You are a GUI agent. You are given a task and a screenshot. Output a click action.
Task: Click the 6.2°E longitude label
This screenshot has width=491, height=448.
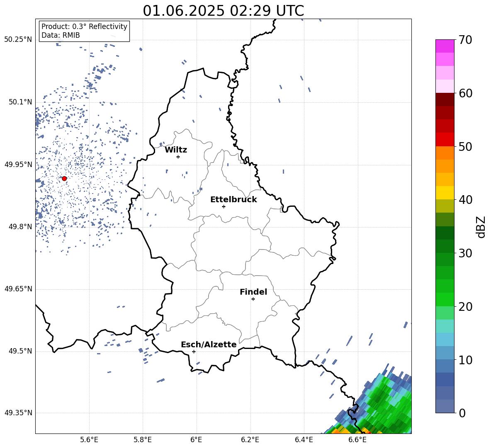(250, 440)
